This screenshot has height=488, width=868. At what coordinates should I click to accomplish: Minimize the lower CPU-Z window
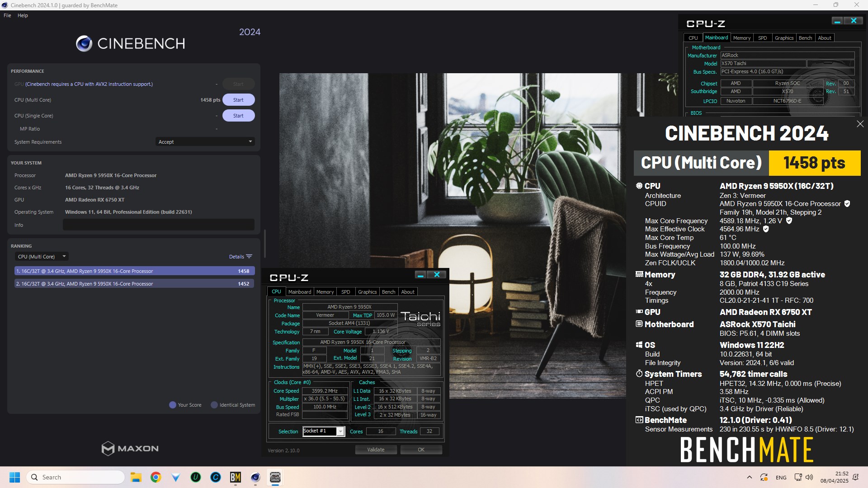420,275
